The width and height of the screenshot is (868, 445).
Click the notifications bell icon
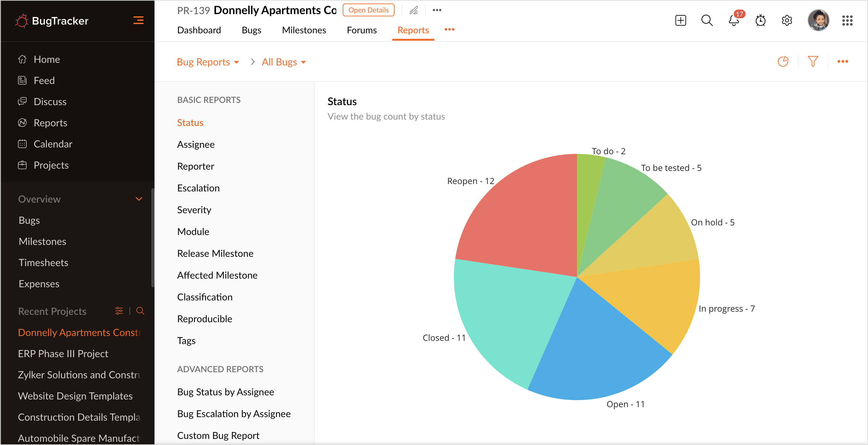click(x=733, y=21)
